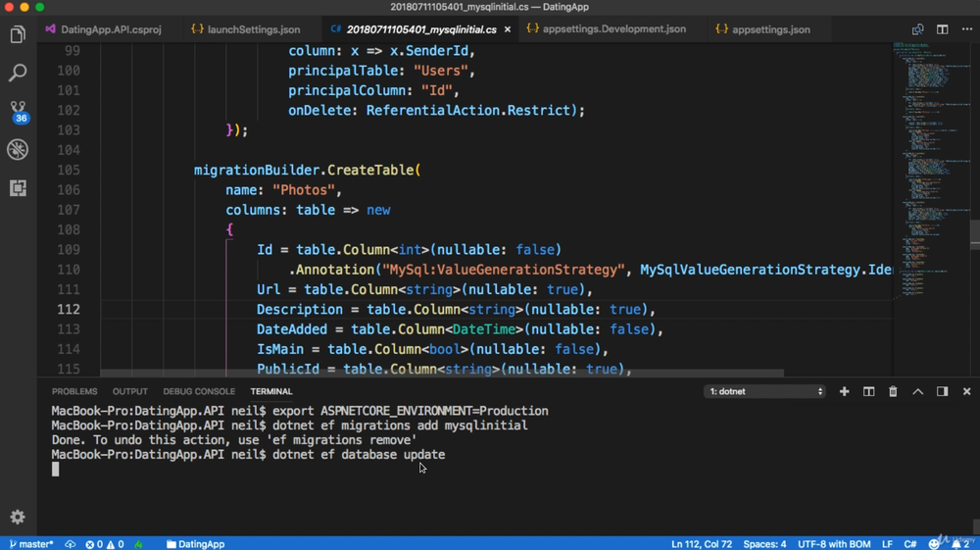Click the editor horizontal scrollbar
Screen dimensions: 980x550
[x=441, y=374]
